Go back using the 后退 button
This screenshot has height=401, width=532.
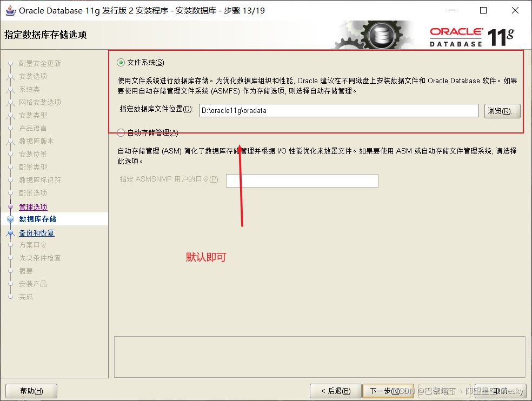coord(336,390)
